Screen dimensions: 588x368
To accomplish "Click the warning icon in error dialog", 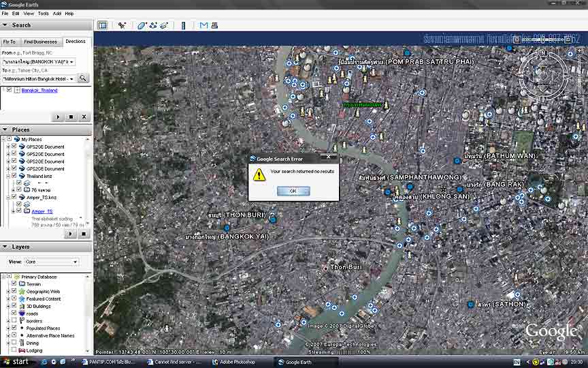I will pyautogui.click(x=259, y=174).
